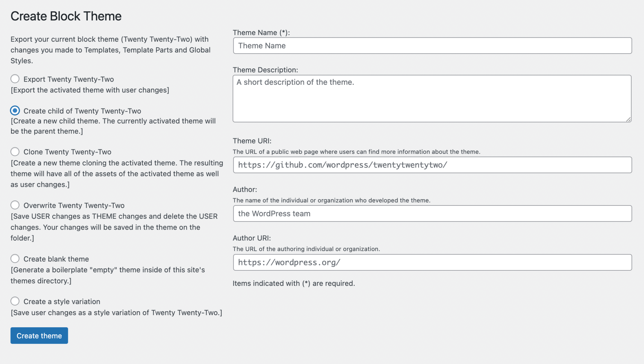The width and height of the screenshot is (644, 364).
Task: Focus the Theme Name input field
Action: (x=432, y=46)
